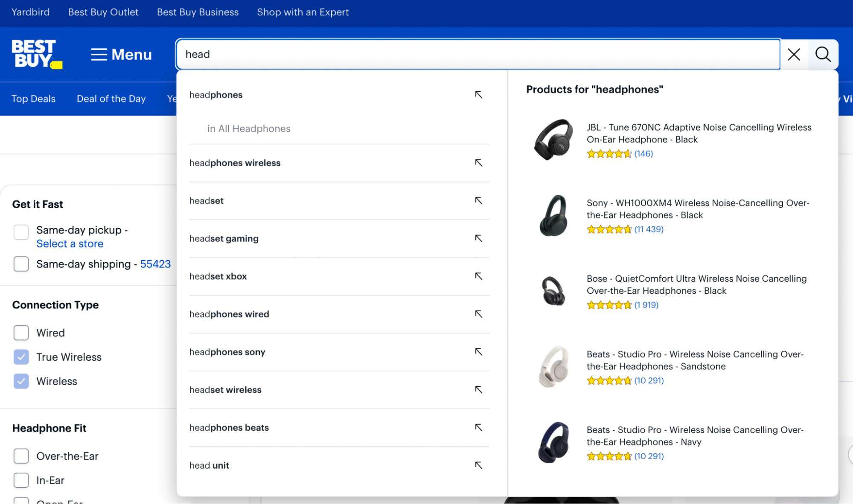Click the fill-arrow icon beside 'head unit'
This screenshot has width=853, height=504.
click(x=479, y=465)
